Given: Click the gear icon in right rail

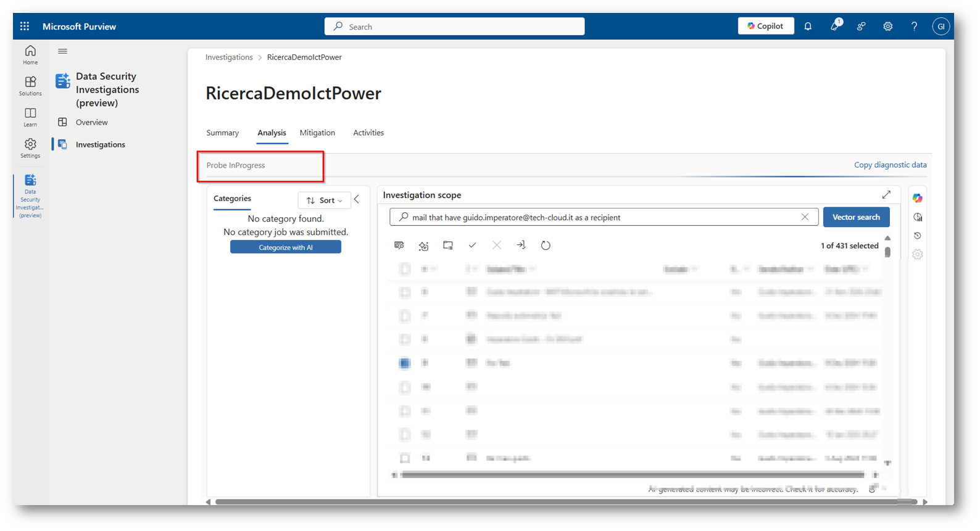Looking at the screenshot, I should tap(918, 254).
